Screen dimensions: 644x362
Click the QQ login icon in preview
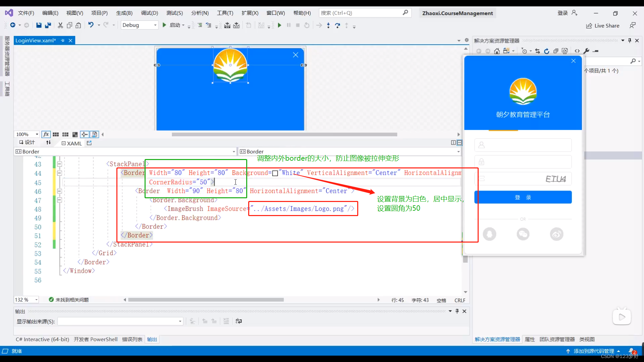pyautogui.click(x=489, y=234)
